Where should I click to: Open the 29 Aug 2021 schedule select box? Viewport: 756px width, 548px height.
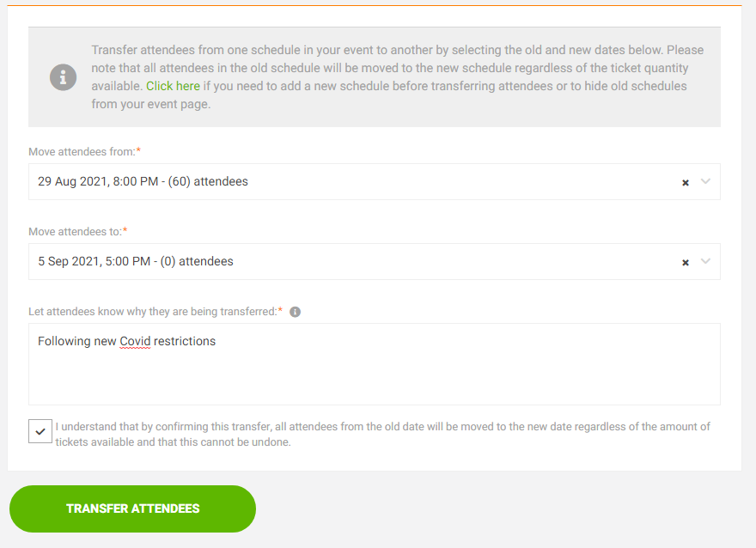tap(375, 182)
